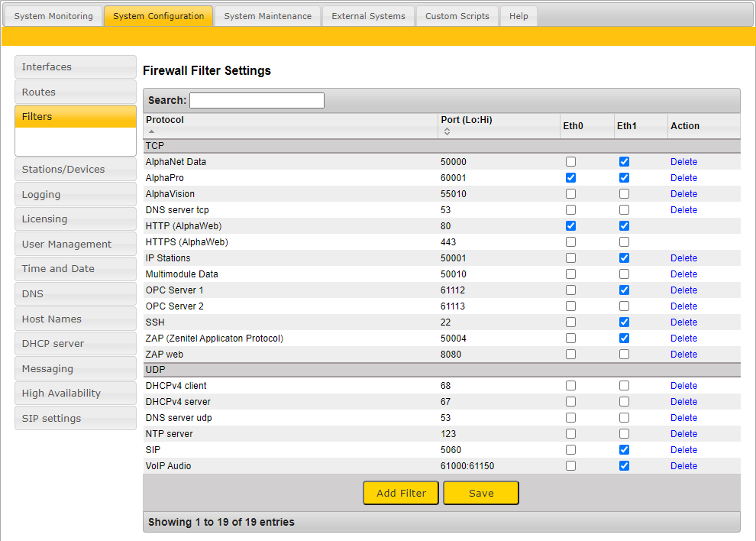Save the firewall filter settings
The width and height of the screenshot is (756, 541).
[481, 493]
